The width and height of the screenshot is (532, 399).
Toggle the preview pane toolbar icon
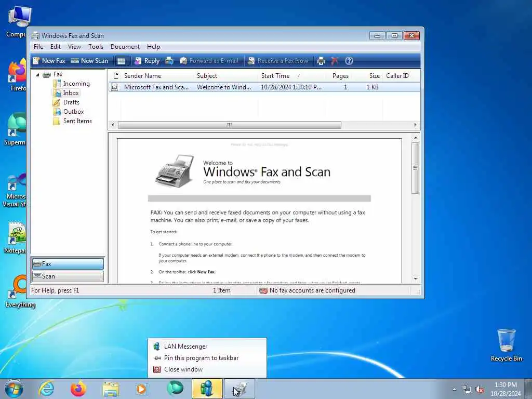(x=121, y=61)
